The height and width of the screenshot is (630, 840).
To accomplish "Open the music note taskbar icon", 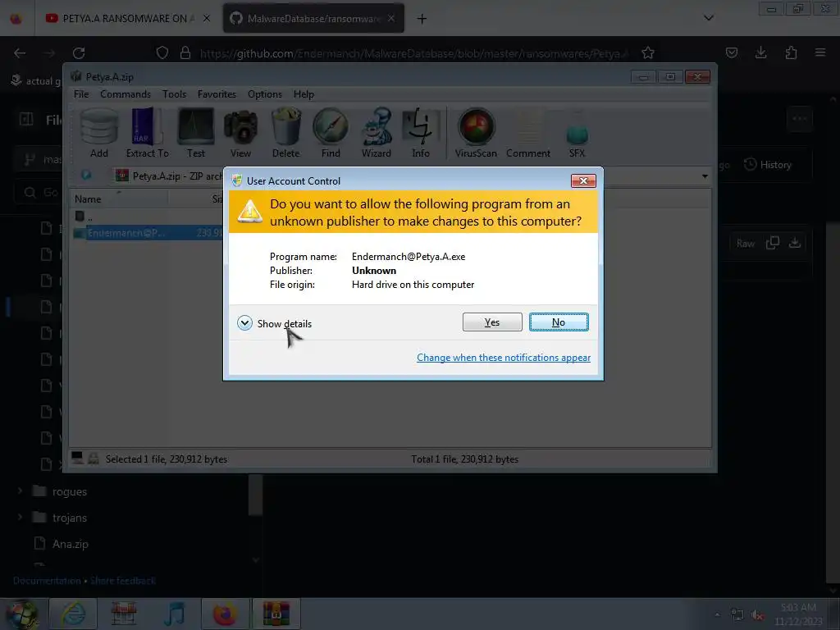I will pos(175,614).
